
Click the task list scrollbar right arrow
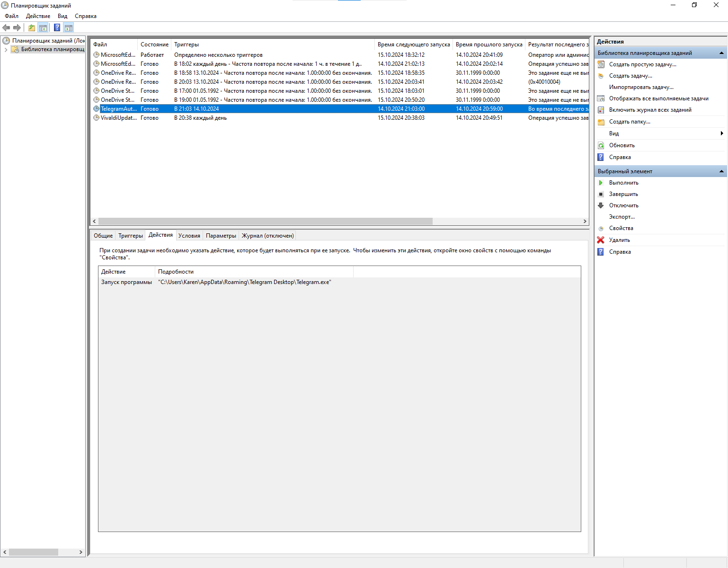(x=585, y=221)
